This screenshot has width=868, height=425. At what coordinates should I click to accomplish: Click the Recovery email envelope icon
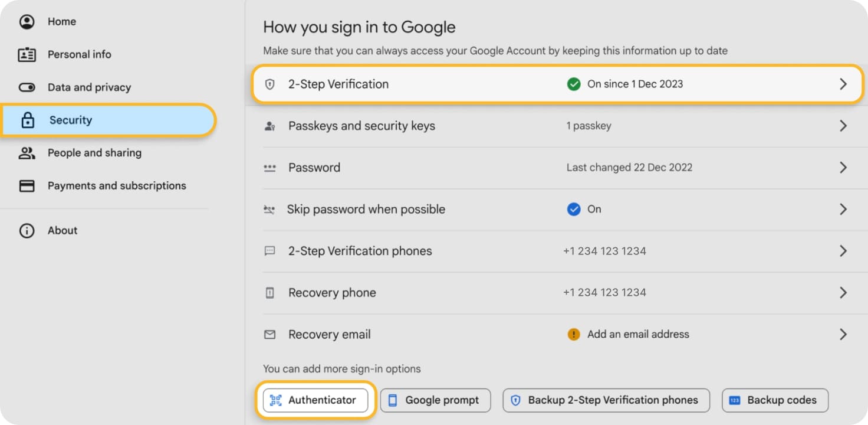(269, 334)
